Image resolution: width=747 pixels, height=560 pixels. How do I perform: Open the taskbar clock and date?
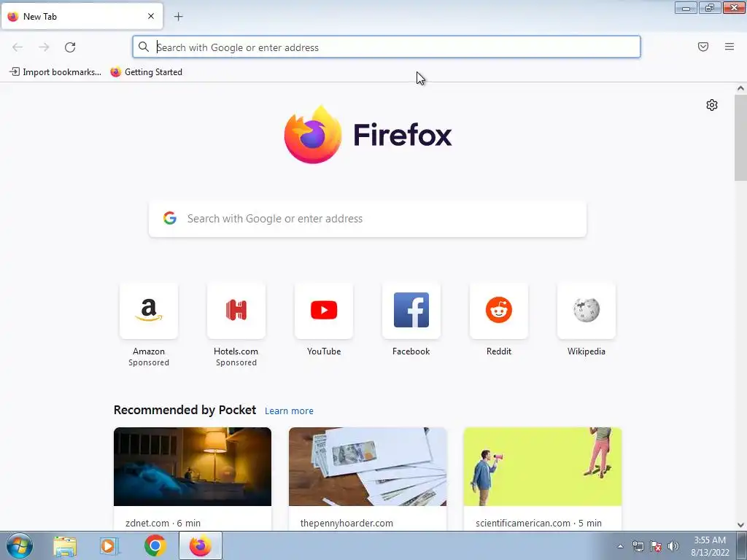click(710, 546)
